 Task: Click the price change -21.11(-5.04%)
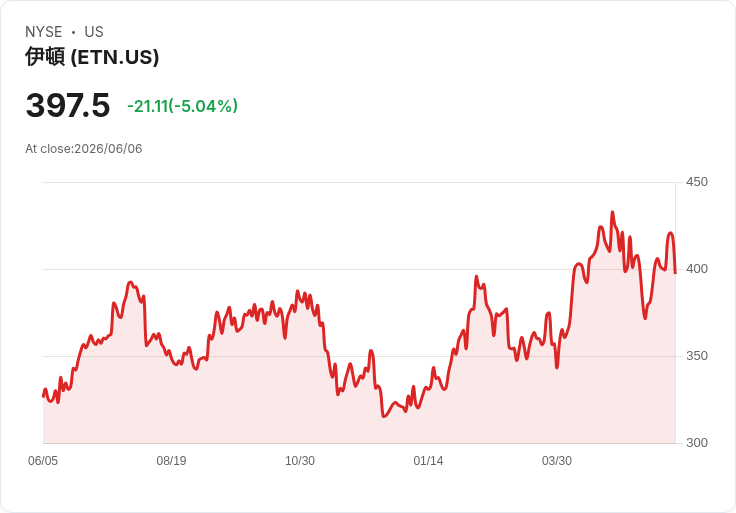tap(183, 106)
